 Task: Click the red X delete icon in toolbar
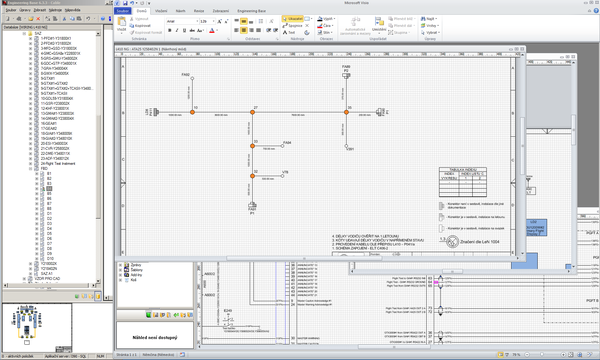coord(38,18)
